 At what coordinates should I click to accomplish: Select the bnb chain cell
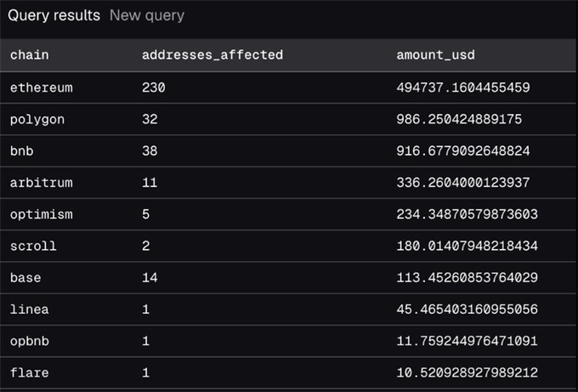tap(22, 151)
